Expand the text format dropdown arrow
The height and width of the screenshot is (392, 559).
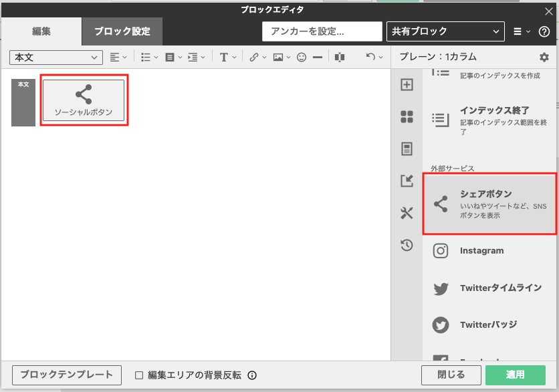(x=234, y=57)
